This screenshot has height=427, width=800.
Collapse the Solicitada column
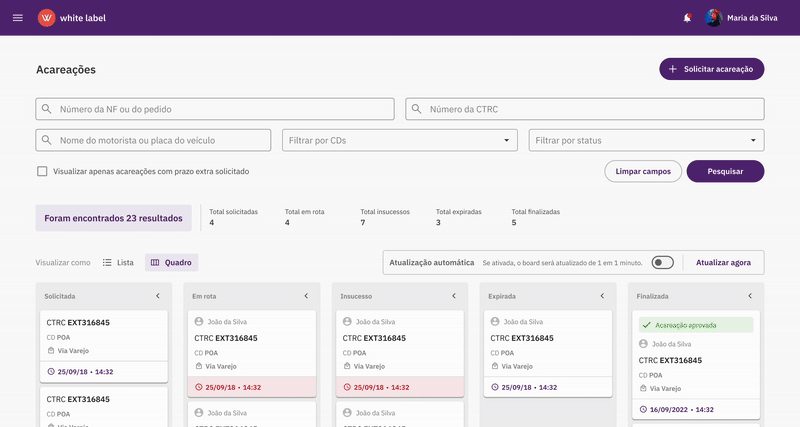tap(158, 296)
